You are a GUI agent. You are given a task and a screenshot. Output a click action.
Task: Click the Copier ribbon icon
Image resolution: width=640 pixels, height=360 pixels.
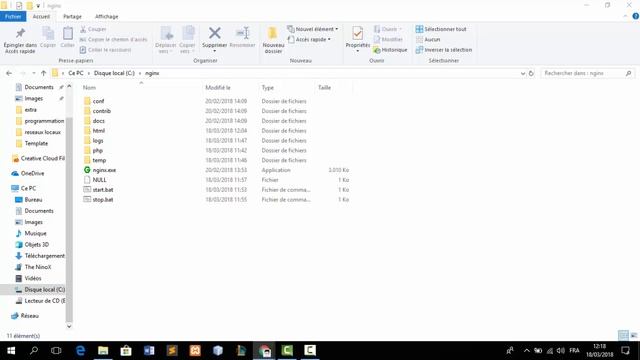[48, 38]
